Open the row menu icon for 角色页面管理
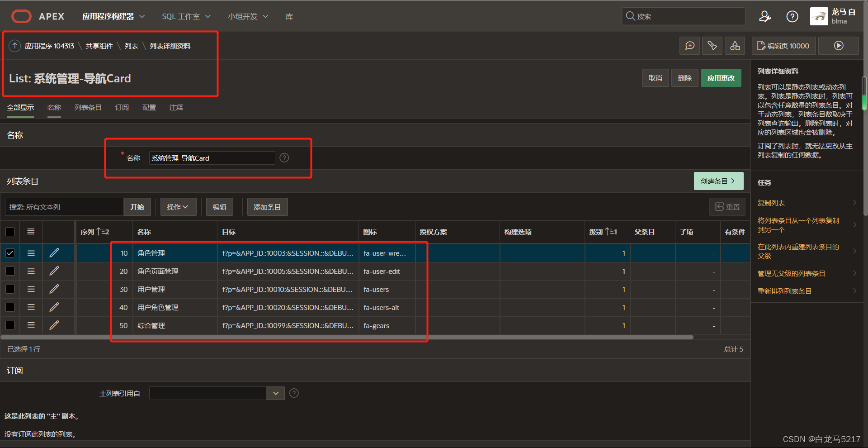Image resolution: width=868 pixels, height=448 pixels. [x=31, y=271]
